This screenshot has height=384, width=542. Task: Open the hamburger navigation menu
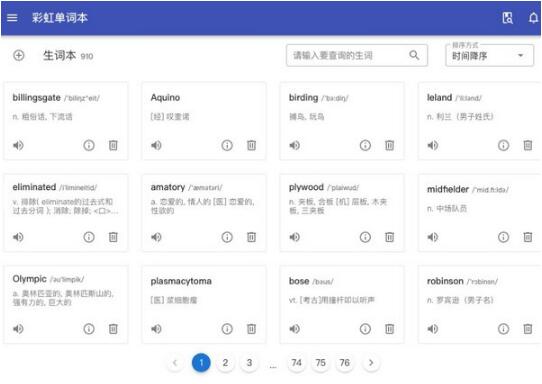pos(12,18)
